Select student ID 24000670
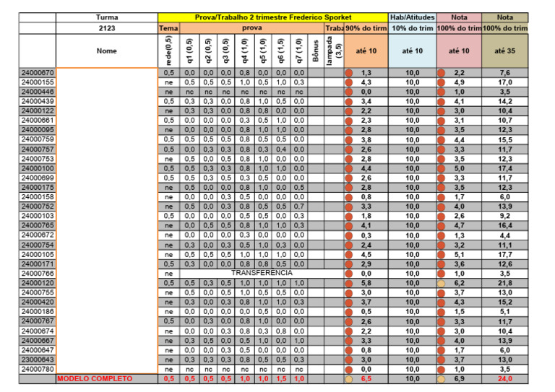The width and height of the screenshot is (555, 392). coord(38,73)
